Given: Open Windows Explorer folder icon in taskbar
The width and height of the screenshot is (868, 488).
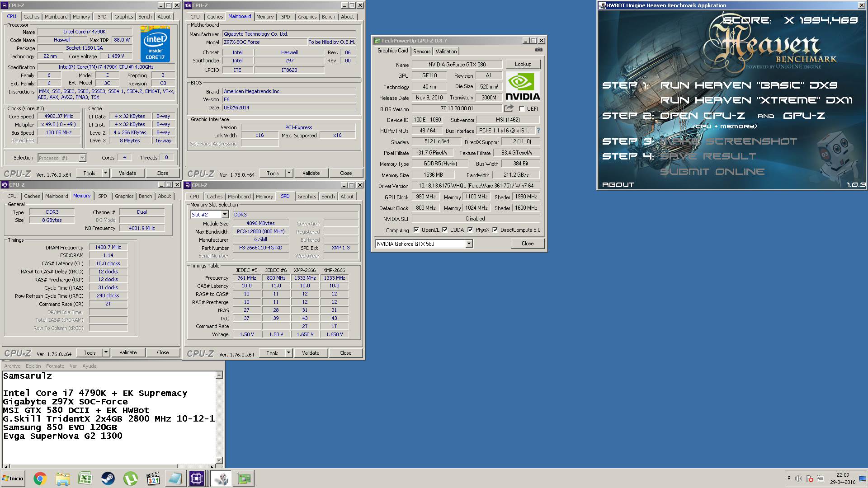Looking at the screenshot, I should (x=63, y=479).
